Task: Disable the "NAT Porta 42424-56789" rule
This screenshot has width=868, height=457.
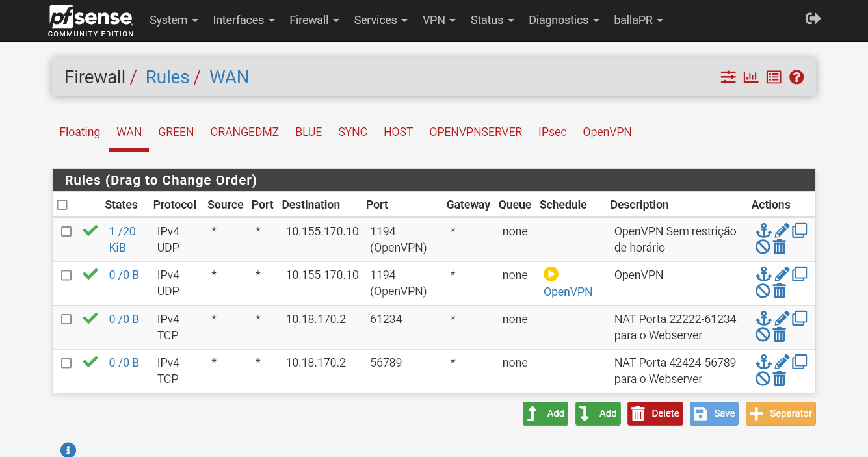Action: [x=762, y=377]
